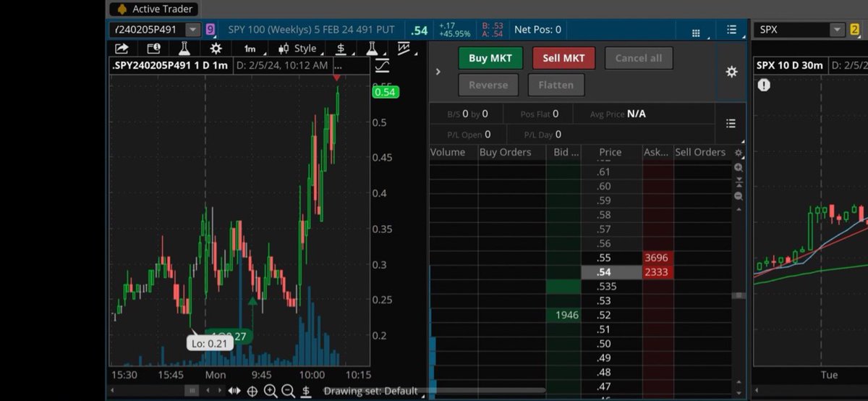The width and height of the screenshot is (868, 401).
Task: Click the ladder zoom in magnifier
Action: (x=739, y=168)
